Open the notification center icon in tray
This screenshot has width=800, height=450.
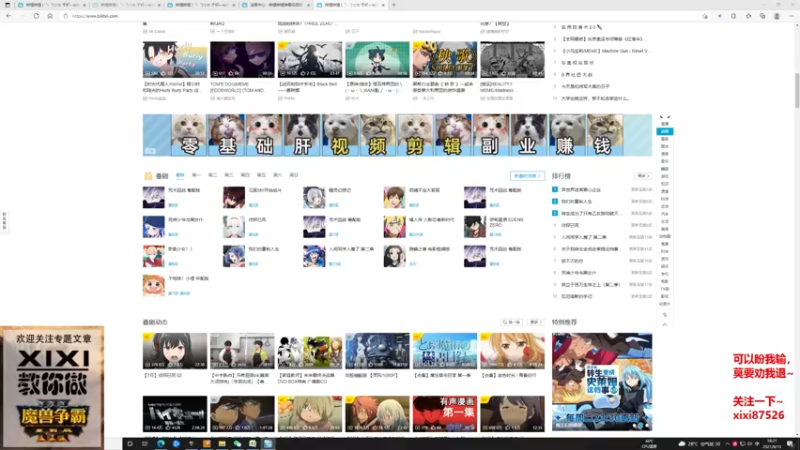[x=790, y=444]
